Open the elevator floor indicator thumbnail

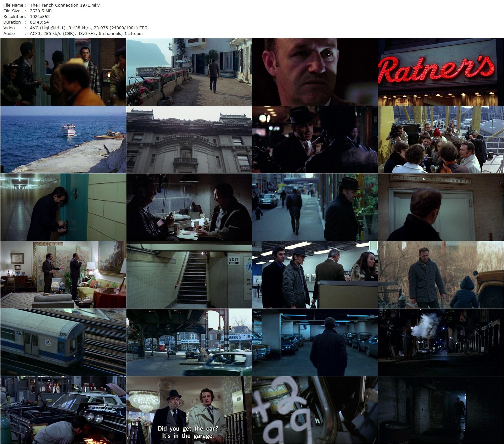coord(441,207)
